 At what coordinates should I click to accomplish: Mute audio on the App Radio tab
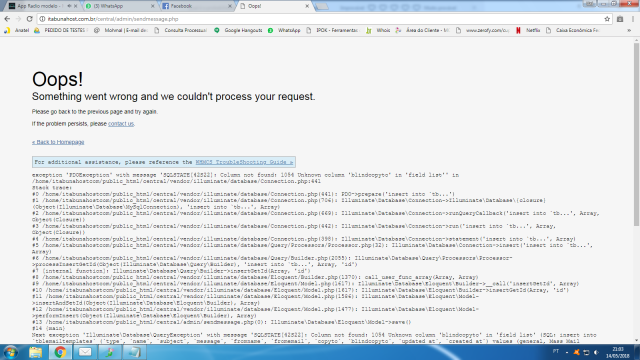point(69,6)
